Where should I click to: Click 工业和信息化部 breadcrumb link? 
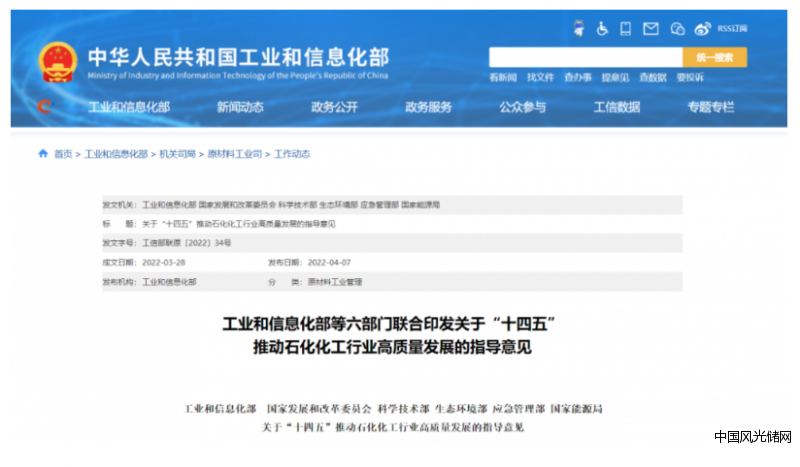[x=116, y=154]
